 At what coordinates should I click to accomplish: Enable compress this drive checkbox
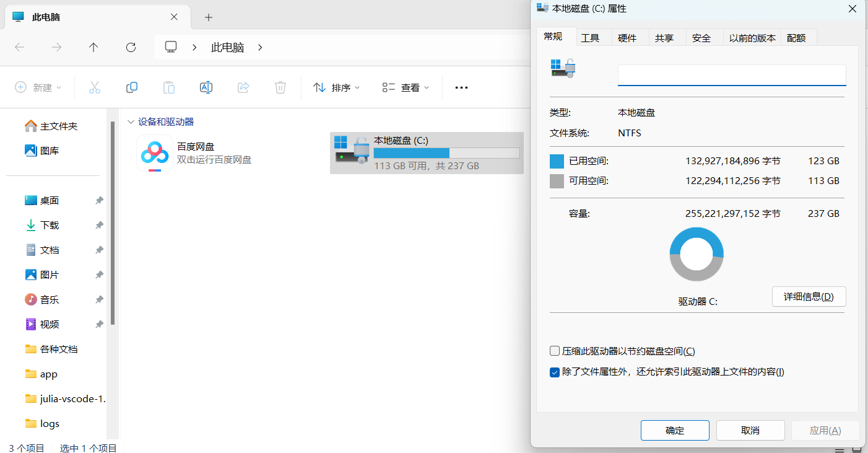(555, 351)
